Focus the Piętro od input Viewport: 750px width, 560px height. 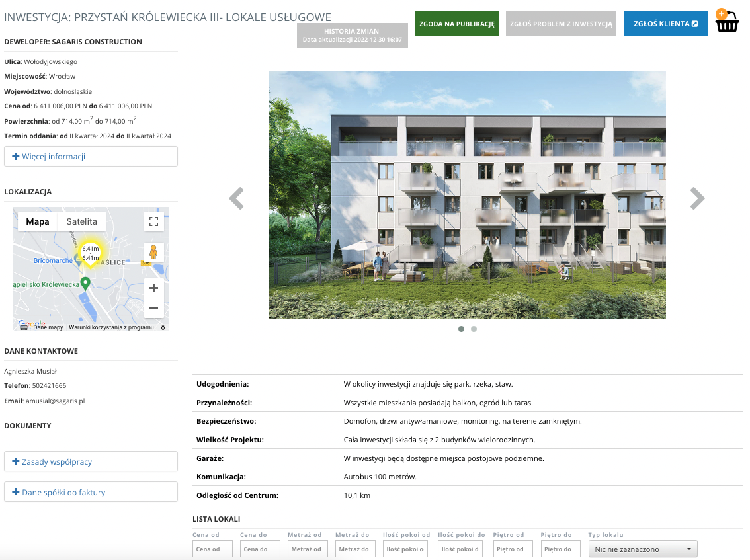(513, 549)
